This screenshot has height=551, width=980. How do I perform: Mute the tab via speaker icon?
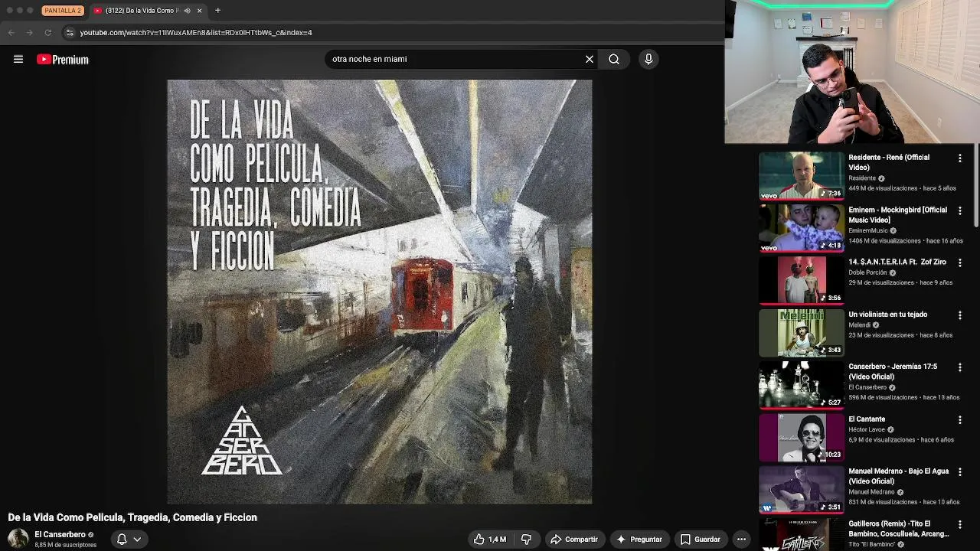[188, 11]
